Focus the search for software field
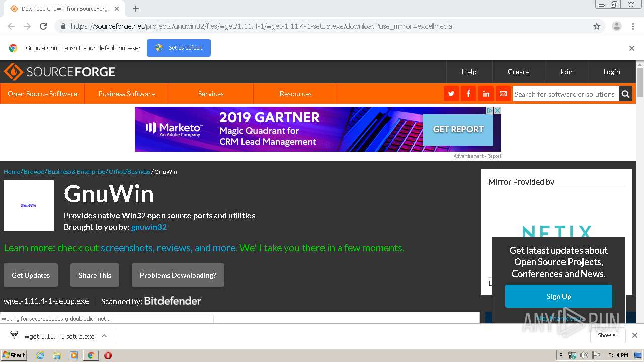Image resolution: width=644 pixels, height=362 pixels. click(x=566, y=94)
